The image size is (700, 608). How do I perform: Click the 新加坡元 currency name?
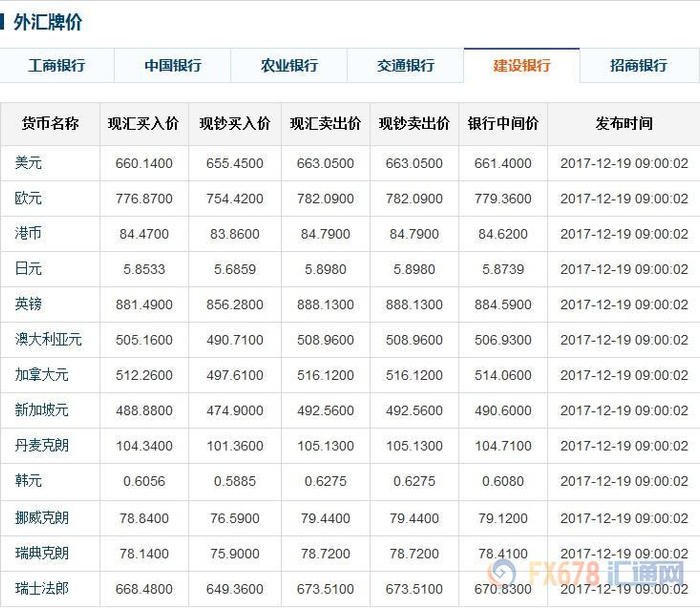click(42, 410)
